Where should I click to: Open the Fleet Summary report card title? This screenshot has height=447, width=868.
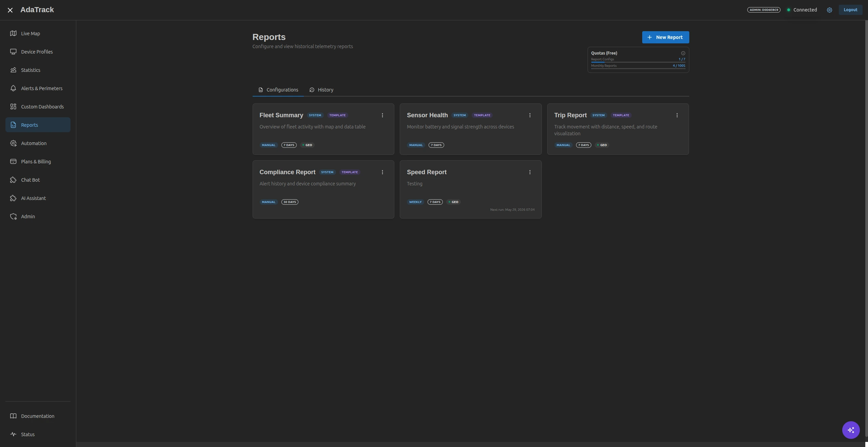coord(281,115)
